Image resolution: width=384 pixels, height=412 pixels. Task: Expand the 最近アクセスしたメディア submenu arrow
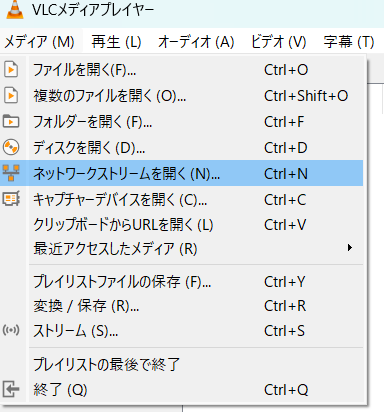click(x=349, y=248)
